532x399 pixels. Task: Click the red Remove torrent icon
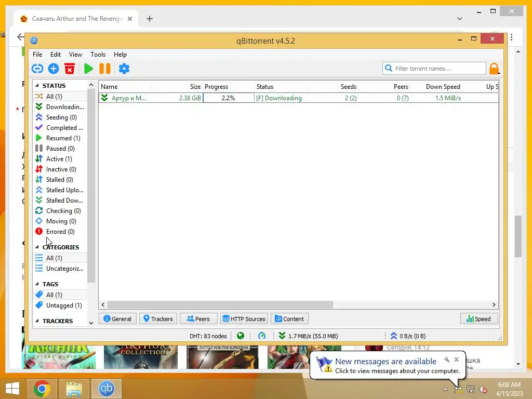[x=70, y=69]
